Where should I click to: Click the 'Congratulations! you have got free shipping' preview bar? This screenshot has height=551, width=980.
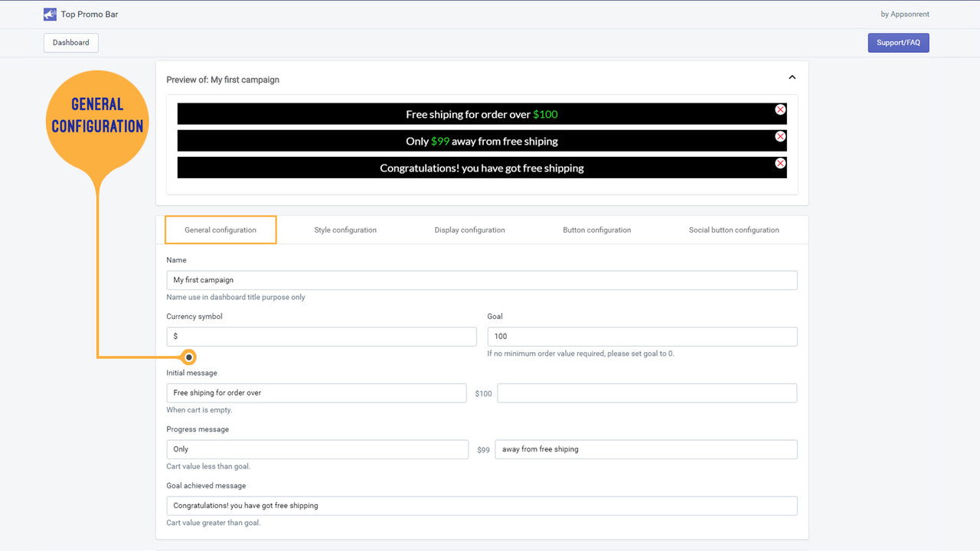[482, 168]
